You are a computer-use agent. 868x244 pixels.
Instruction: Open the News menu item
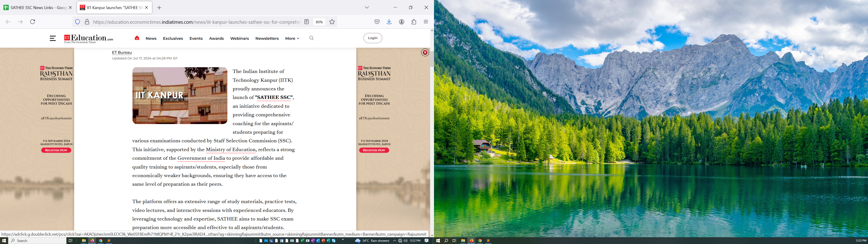pos(151,38)
